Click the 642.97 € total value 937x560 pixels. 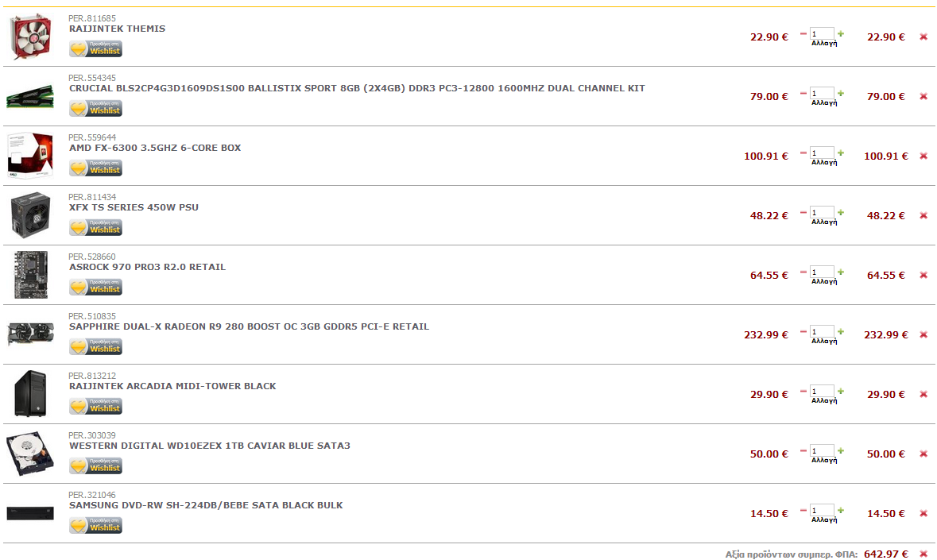point(885,554)
